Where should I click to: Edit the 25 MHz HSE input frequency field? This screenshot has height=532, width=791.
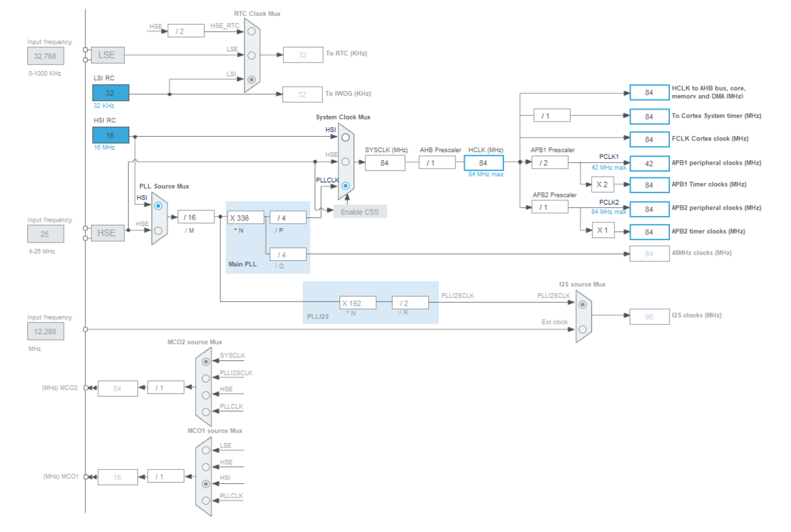click(46, 234)
